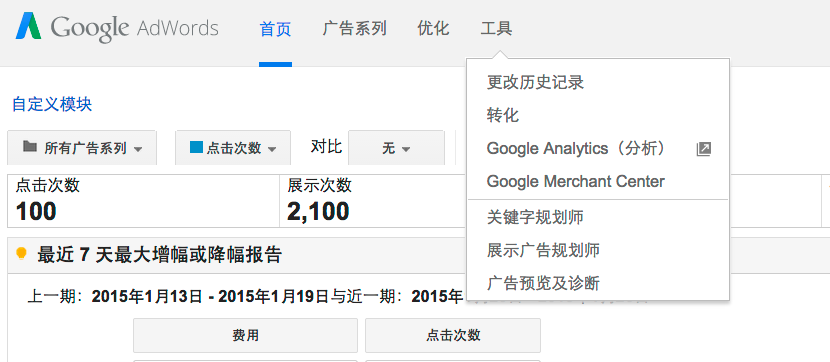The image size is (830, 362).
Task: Click the external link icon beside Google Analytics
Action: (x=703, y=149)
